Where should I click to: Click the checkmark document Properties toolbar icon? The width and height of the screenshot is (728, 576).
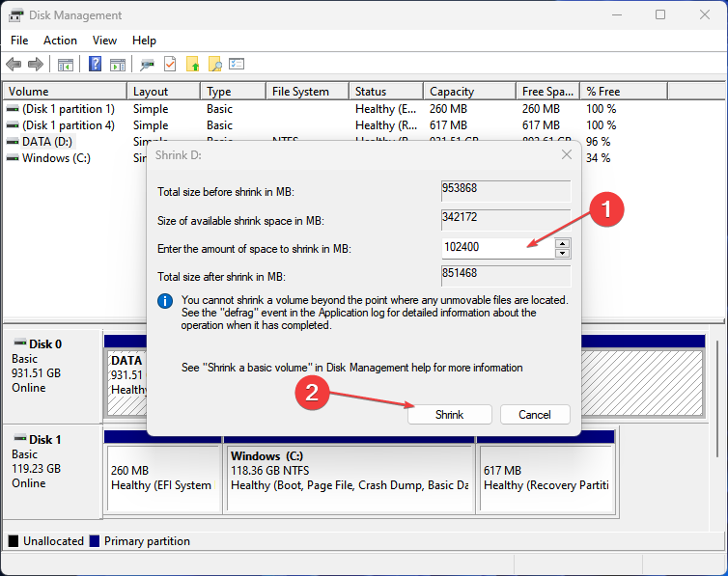[x=170, y=64]
